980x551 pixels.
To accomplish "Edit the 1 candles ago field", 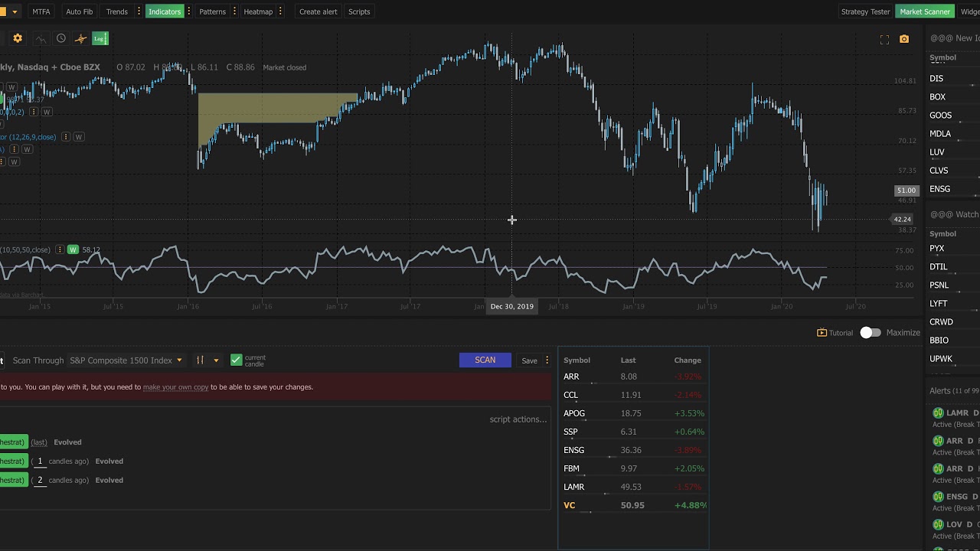I will [x=40, y=461].
